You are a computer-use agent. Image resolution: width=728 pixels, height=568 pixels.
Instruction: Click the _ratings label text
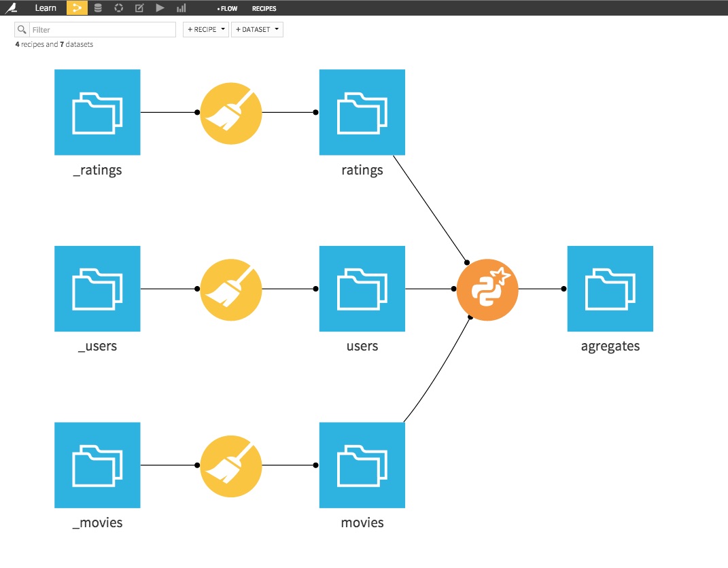[97, 171]
